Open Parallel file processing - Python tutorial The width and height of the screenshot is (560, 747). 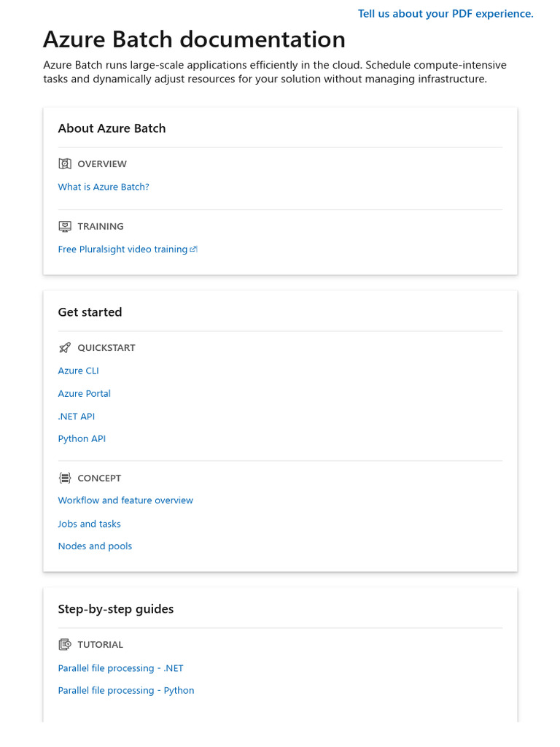126,691
